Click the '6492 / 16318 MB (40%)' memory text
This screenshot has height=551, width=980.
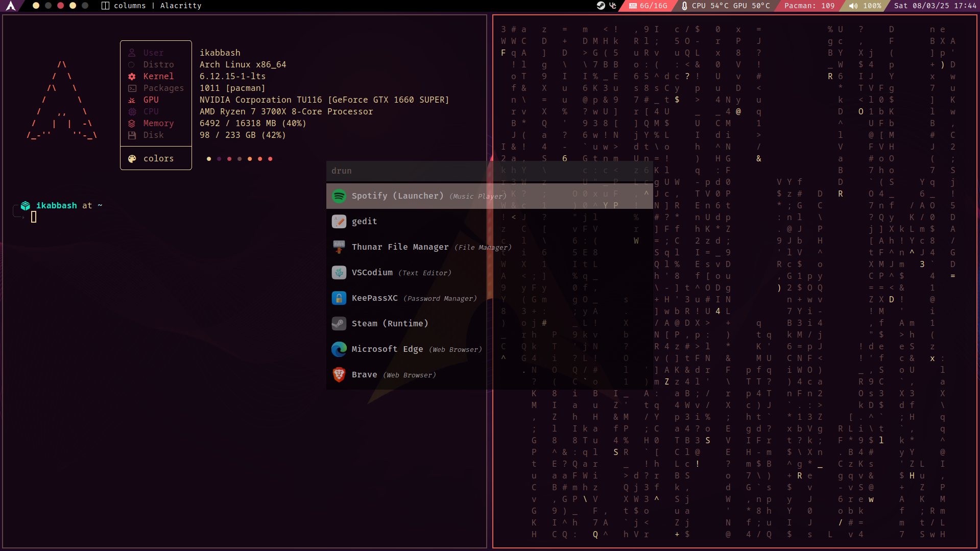253,124
